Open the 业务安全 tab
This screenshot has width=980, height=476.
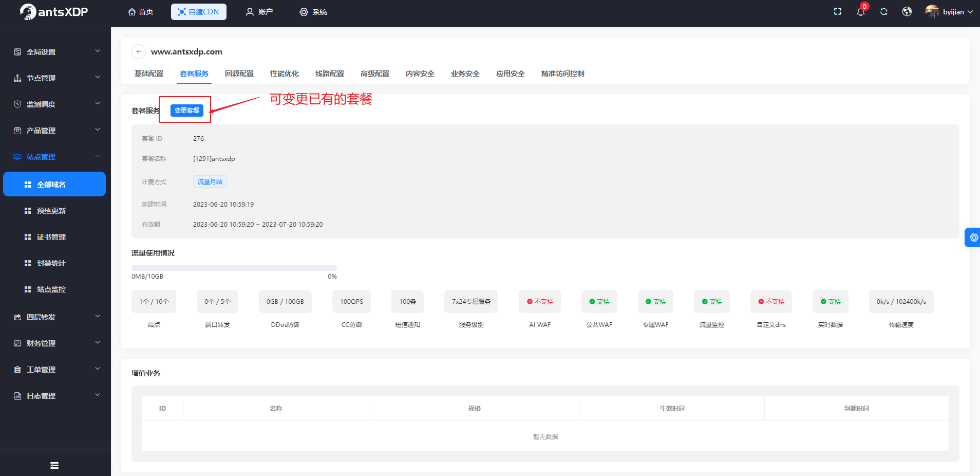click(465, 74)
